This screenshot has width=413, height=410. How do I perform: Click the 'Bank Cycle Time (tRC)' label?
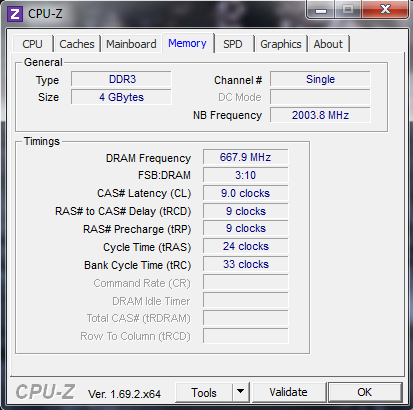point(138,265)
